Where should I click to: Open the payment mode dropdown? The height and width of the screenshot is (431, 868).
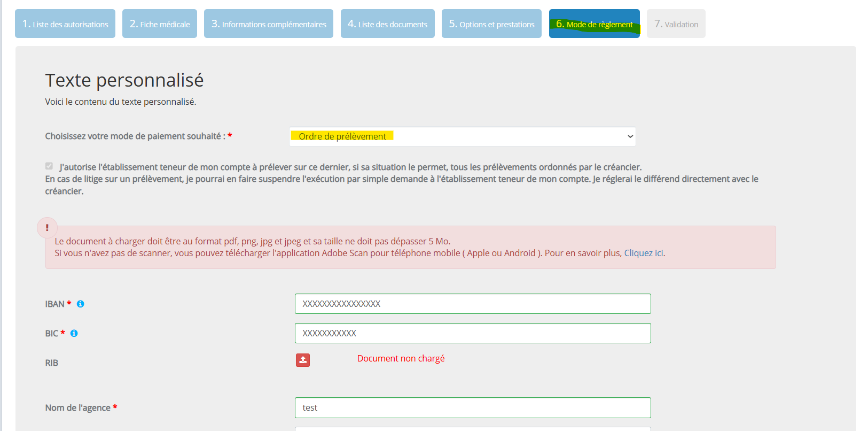click(462, 136)
